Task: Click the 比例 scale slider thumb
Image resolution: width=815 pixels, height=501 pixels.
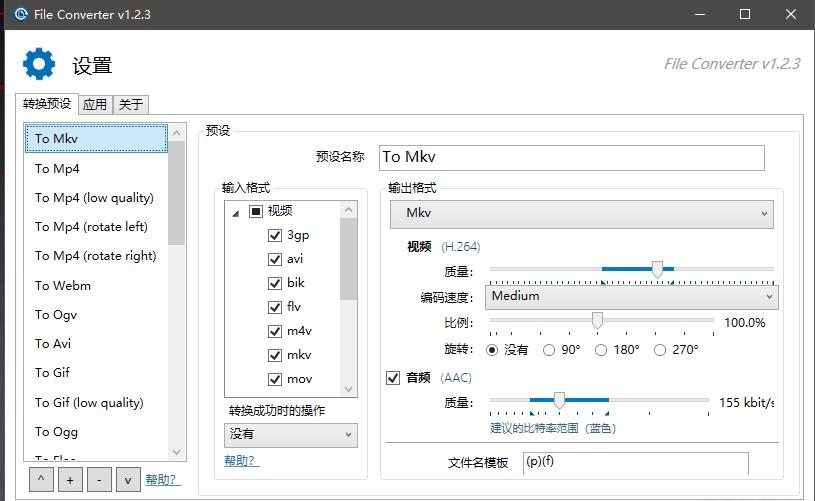Action: click(597, 321)
